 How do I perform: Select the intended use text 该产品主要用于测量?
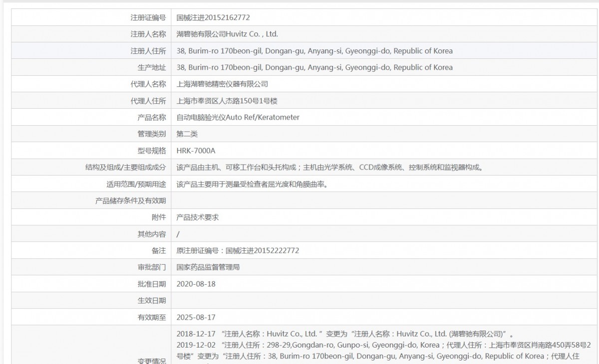pyautogui.click(x=252, y=184)
